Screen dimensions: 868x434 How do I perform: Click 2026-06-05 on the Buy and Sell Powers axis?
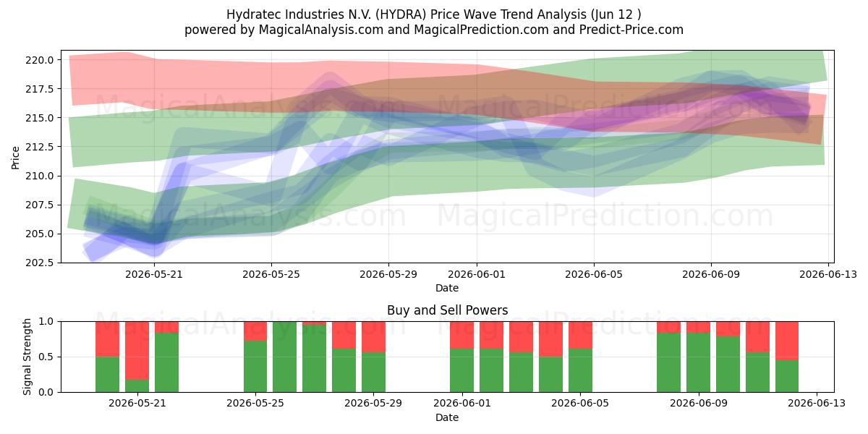580,404
